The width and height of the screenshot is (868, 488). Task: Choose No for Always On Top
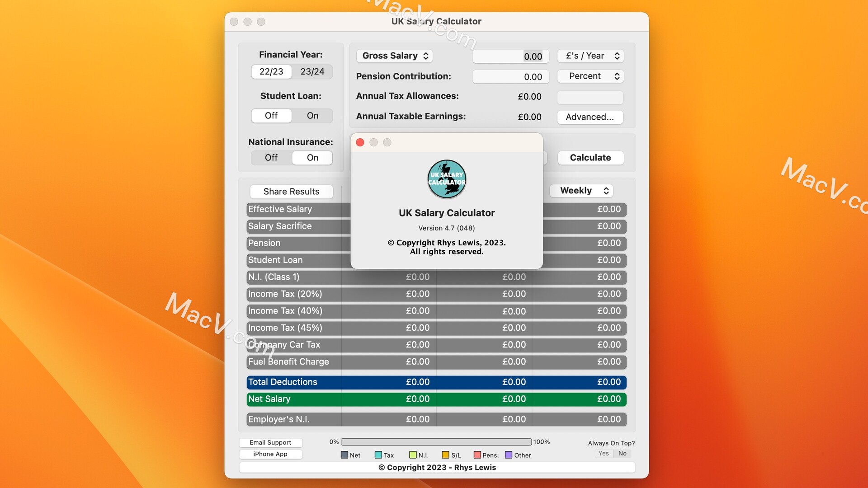(x=623, y=454)
